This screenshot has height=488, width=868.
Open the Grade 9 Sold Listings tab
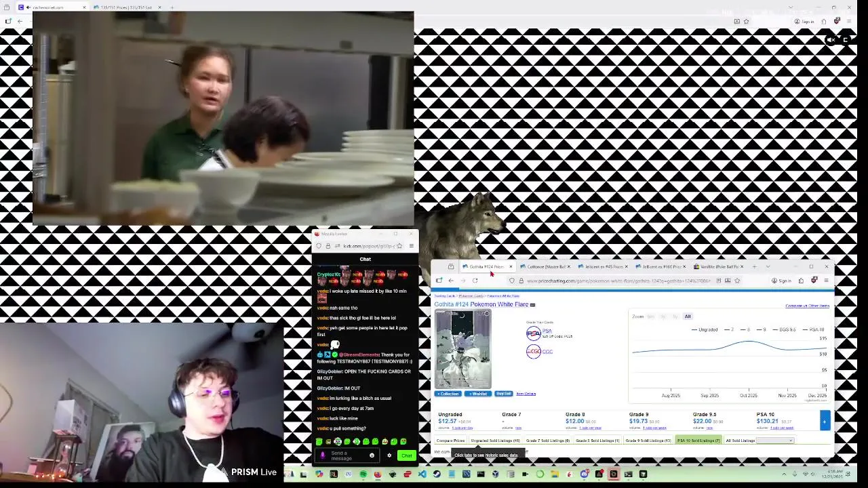[x=648, y=441]
